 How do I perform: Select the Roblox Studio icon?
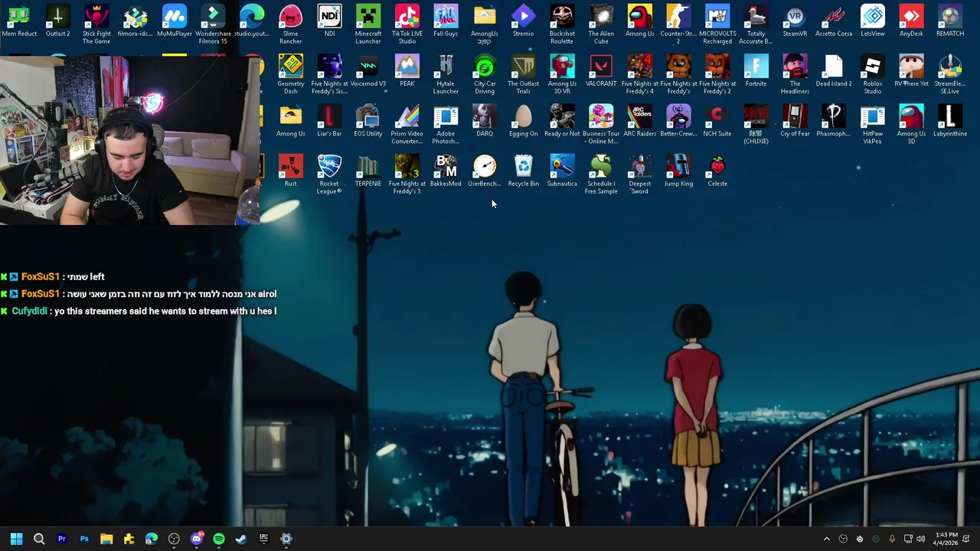(872, 74)
